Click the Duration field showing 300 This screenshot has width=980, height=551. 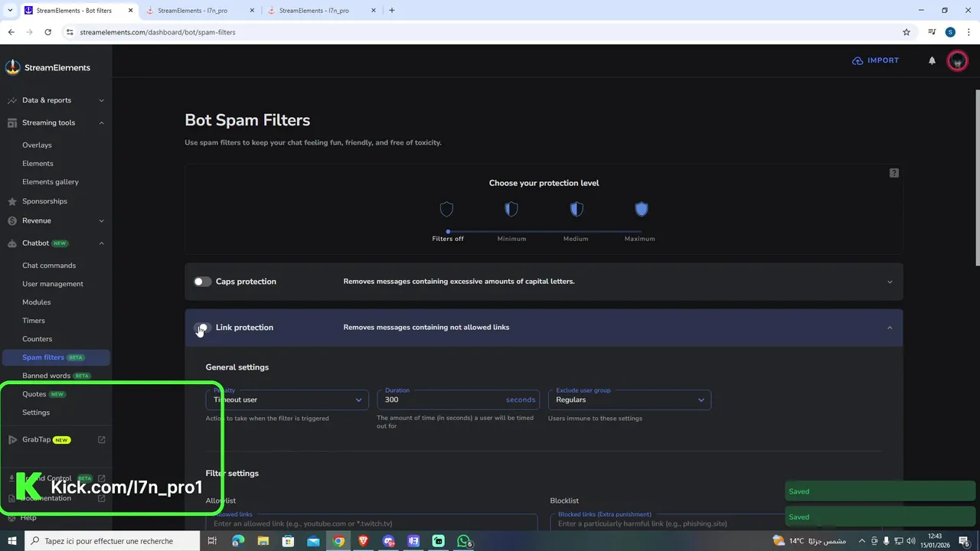pos(458,399)
